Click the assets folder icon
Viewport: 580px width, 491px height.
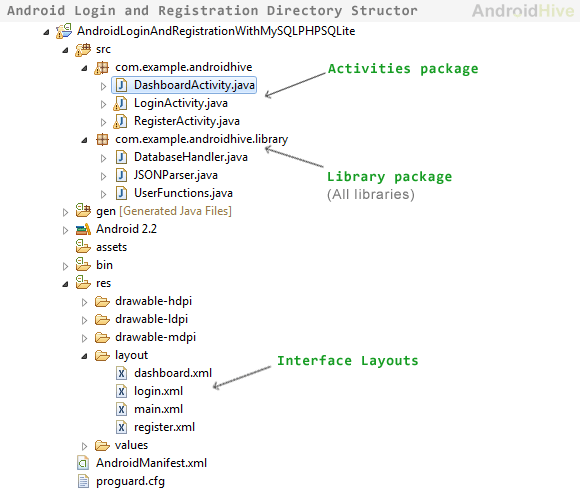[x=83, y=247]
